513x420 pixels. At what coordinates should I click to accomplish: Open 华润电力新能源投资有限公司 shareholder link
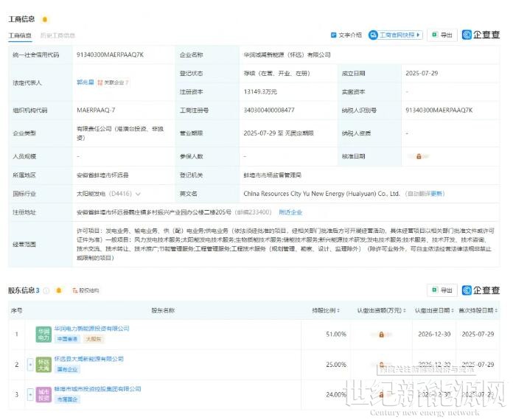click(x=92, y=329)
